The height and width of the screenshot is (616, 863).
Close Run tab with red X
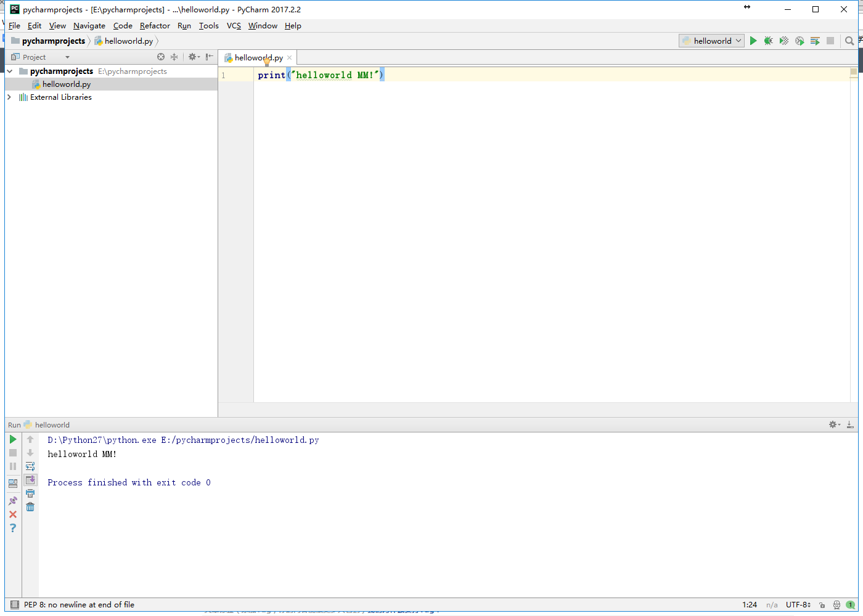(13, 514)
